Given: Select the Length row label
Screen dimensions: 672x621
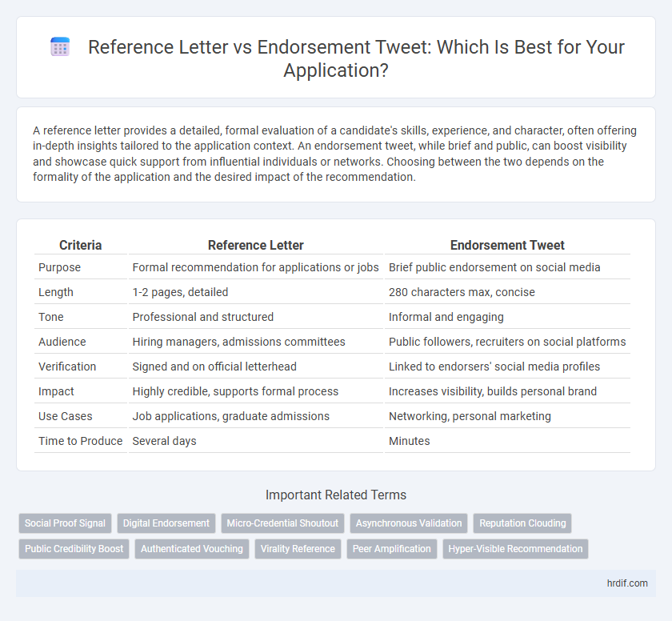Looking at the screenshot, I should [x=56, y=292].
